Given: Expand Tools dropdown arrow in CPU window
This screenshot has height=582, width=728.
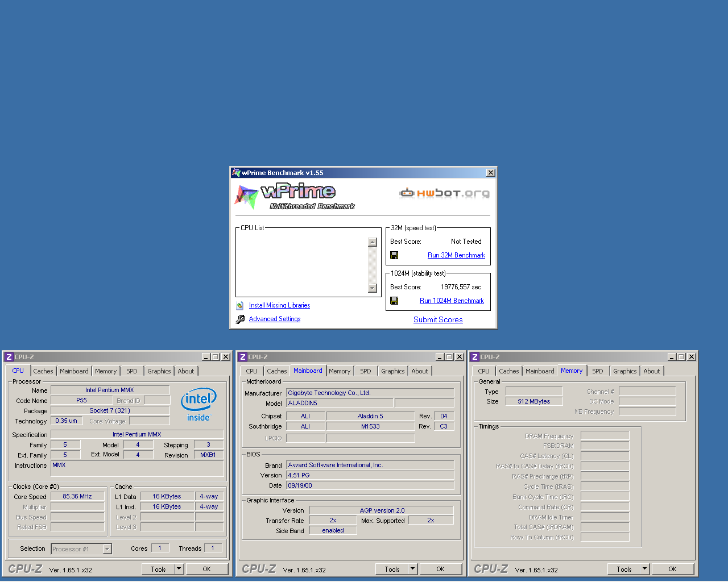Looking at the screenshot, I should coord(179,569).
